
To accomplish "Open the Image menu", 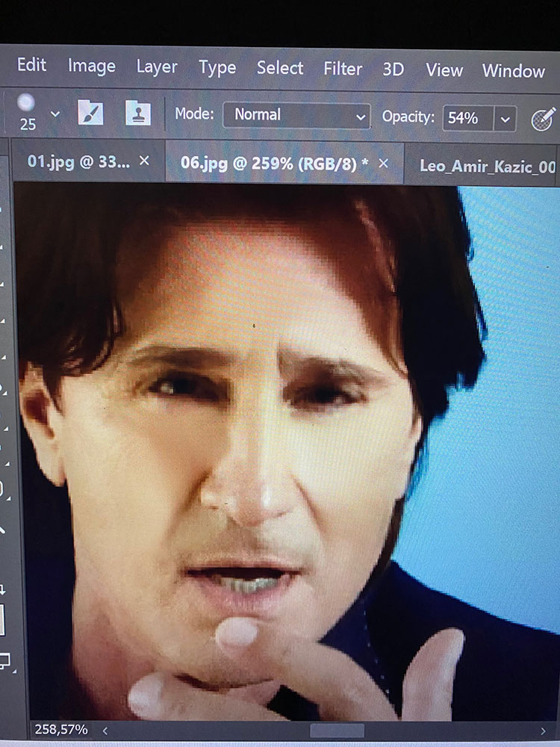I will pyautogui.click(x=91, y=66).
